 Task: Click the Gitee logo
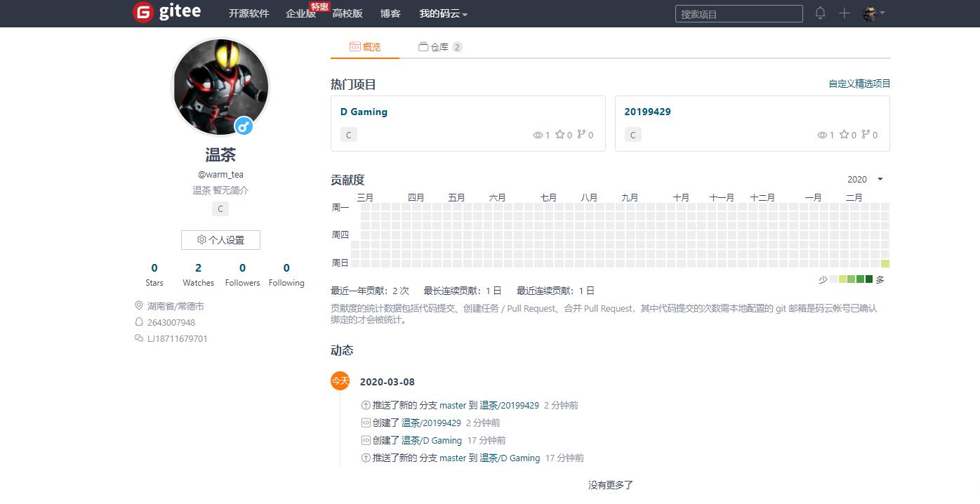(166, 12)
